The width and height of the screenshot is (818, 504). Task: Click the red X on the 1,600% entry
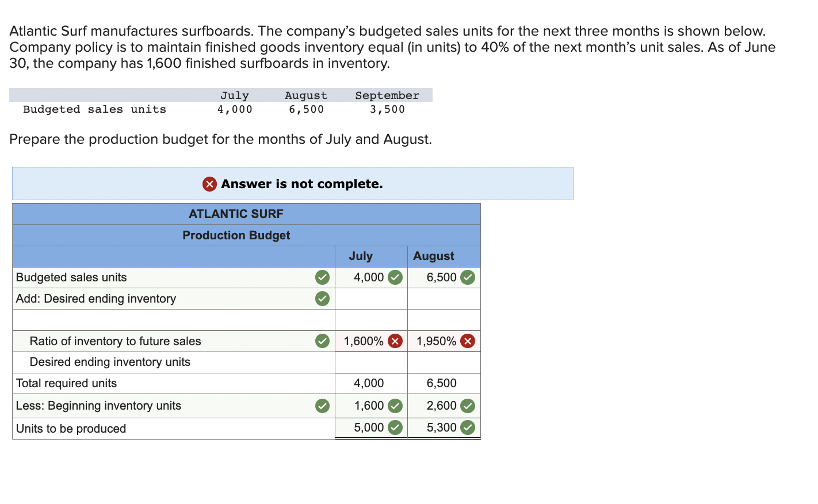pyautogui.click(x=395, y=341)
